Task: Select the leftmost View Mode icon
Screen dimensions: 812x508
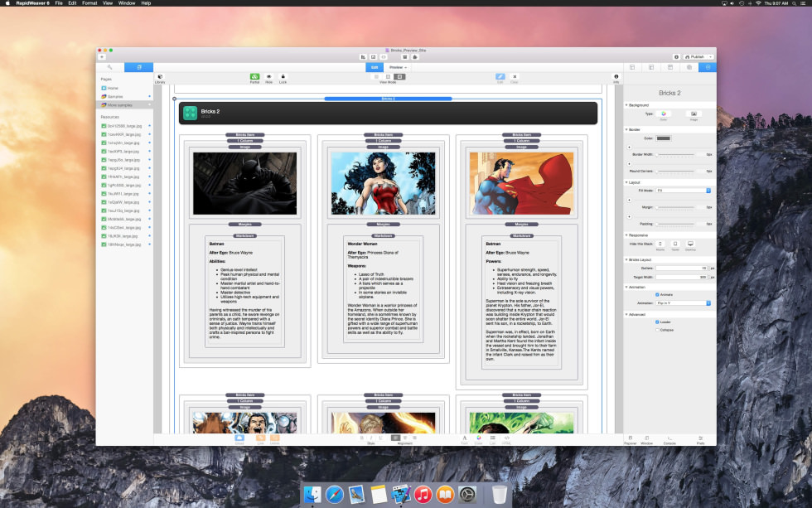Action: point(376,76)
